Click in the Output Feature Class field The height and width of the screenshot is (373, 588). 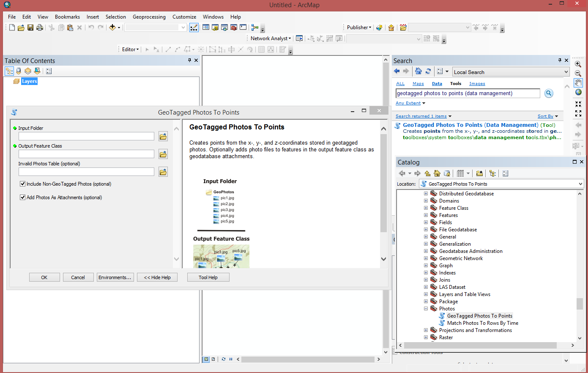(86, 154)
